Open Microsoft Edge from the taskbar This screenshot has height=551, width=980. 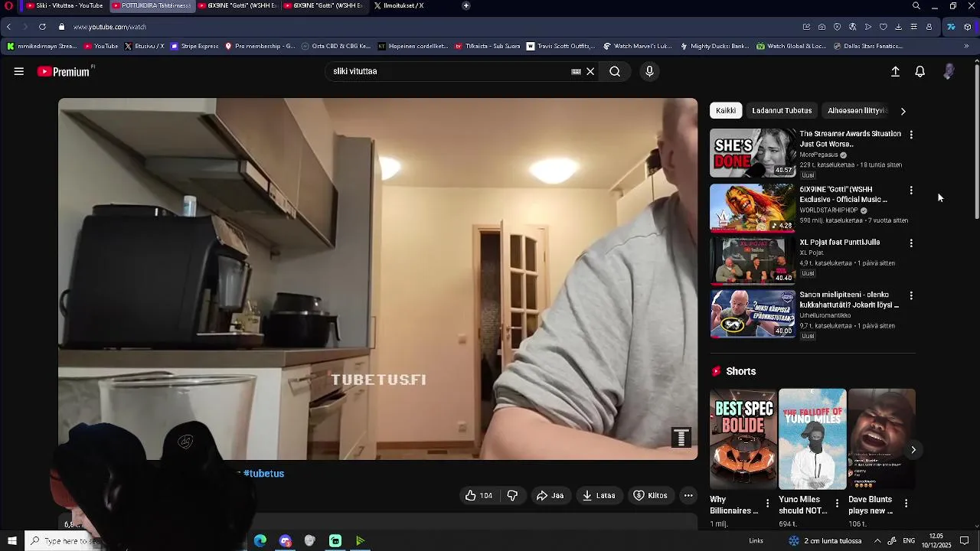coord(260,541)
